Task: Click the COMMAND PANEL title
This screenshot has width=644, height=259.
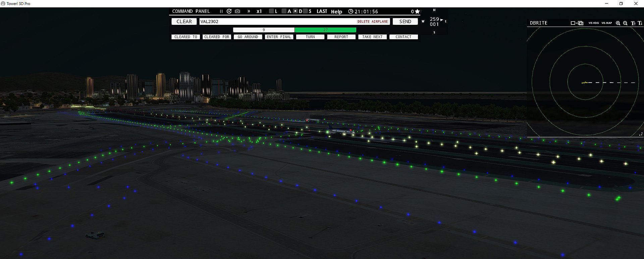Action: (x=191, y=11)
